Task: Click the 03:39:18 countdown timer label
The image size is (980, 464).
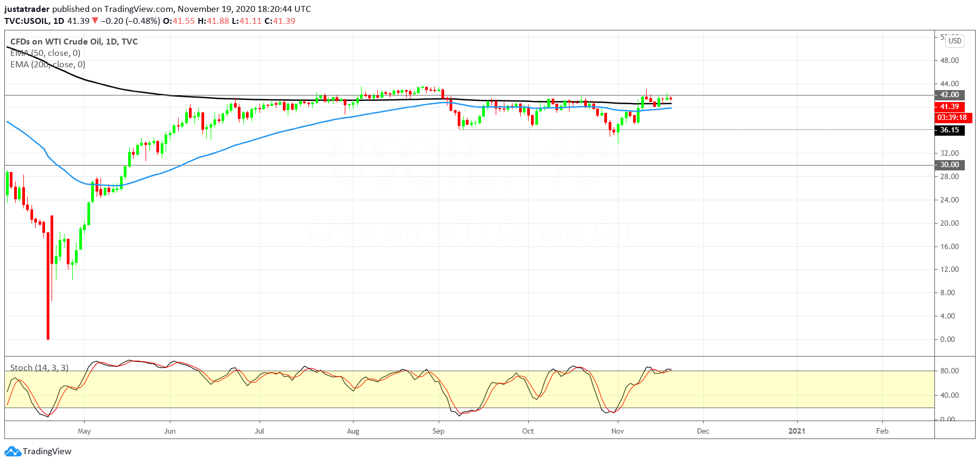Action: click(x=952, y=118)
